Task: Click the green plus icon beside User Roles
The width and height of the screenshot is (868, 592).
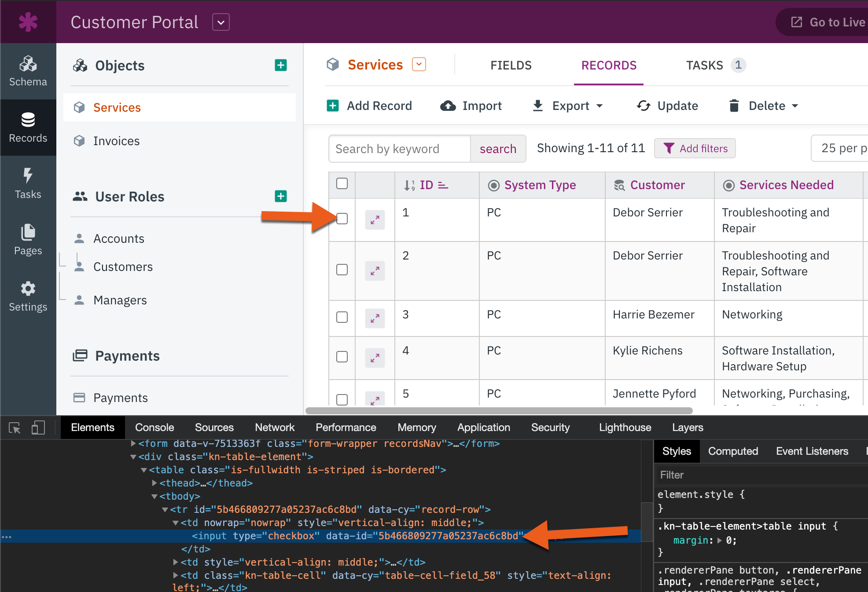Action: point(280,196)
